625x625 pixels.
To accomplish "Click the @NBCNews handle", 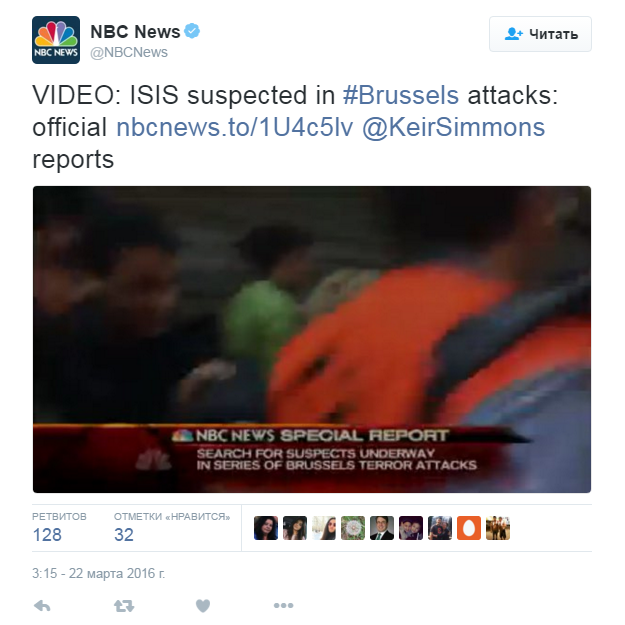I will pos(129,52).
